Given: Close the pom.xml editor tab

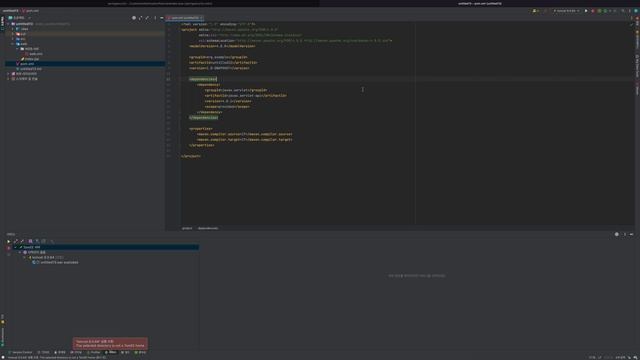Looking at the screenshot, I should coord(201,18).
